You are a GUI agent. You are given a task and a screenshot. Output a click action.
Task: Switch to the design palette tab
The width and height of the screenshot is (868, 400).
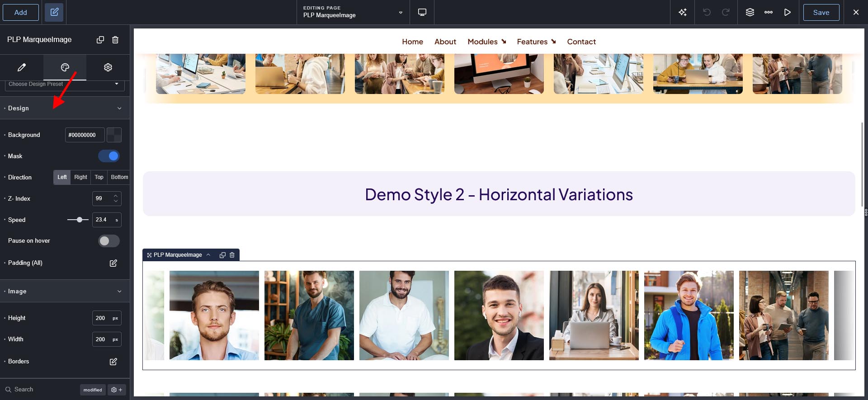click(x=65, y=67)
